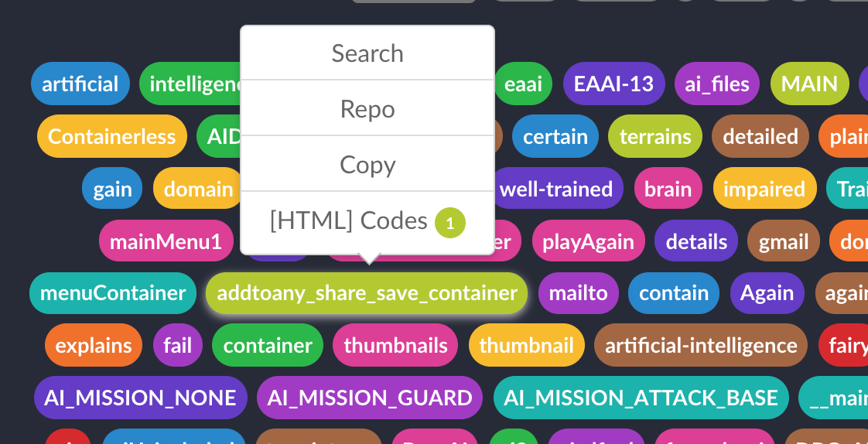Open the [HTML] Codes menu entry
Image resolution: width=868 pixels, height=444 pixels.
point(367,222)
